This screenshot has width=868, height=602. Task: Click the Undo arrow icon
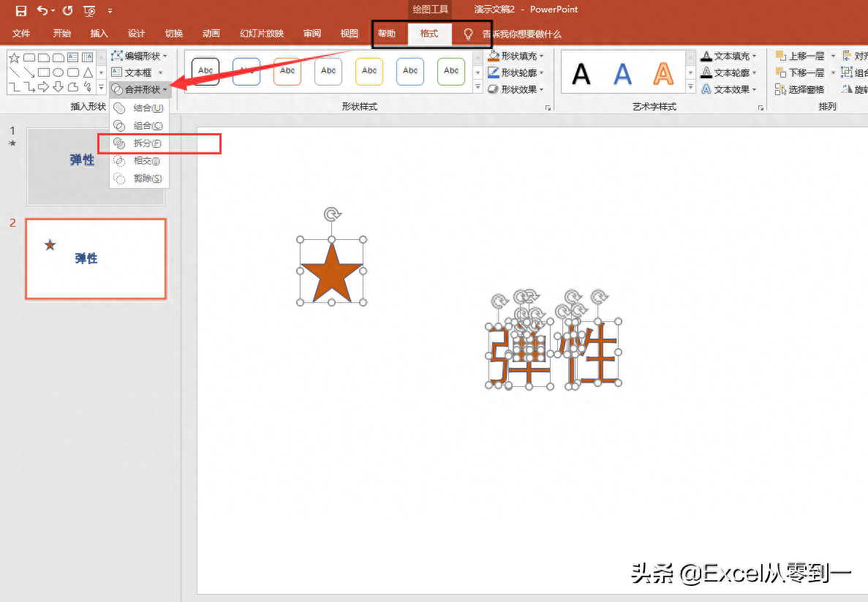42,10
